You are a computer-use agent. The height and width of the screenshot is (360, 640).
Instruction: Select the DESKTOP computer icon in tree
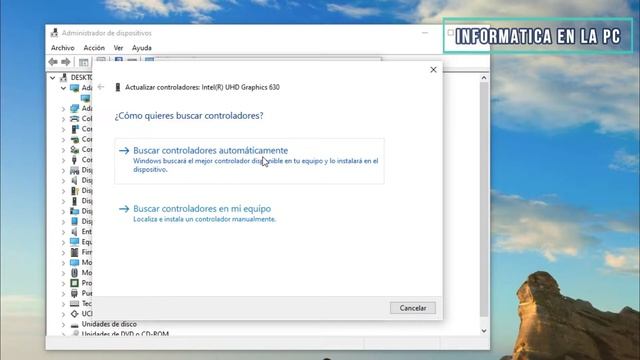click(64, 78)
